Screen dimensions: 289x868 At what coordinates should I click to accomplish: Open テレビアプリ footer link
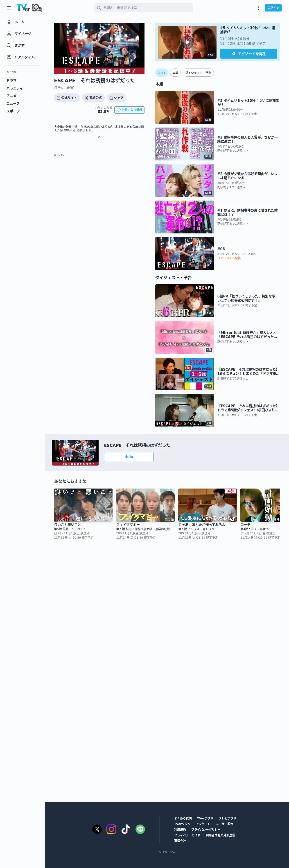227,818
